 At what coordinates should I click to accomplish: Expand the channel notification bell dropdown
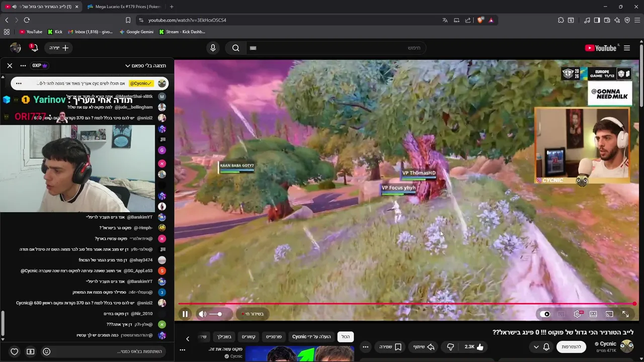[x=541, y=347]
